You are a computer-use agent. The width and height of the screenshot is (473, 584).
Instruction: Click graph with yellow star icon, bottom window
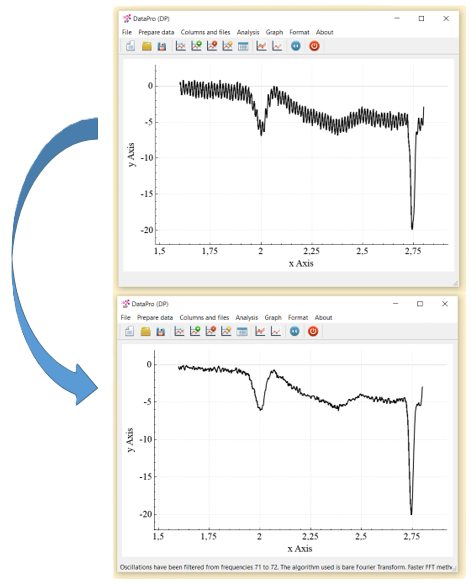[226, 331]
